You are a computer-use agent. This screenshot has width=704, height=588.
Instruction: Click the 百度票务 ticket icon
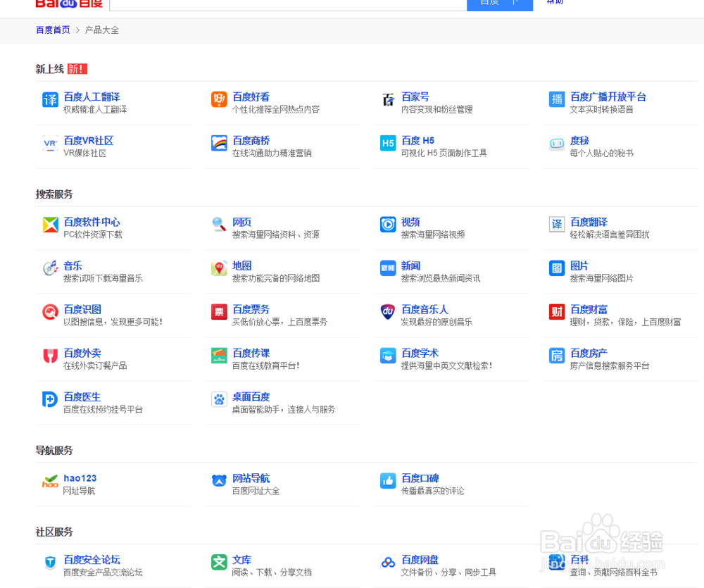click(219, 312)
